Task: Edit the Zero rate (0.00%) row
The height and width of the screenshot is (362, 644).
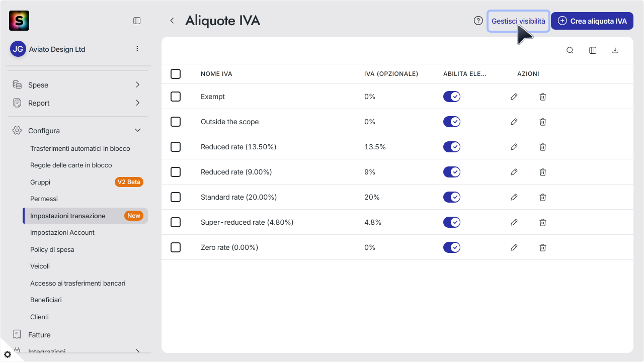Action: coord(514,247)
